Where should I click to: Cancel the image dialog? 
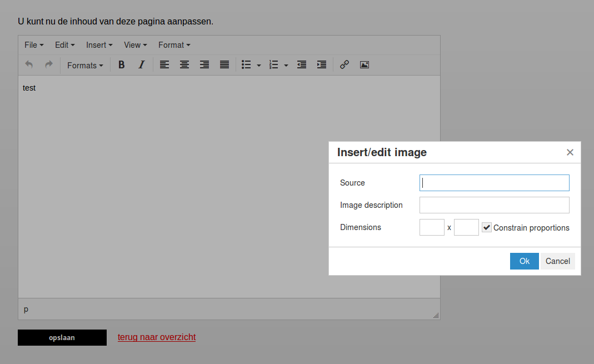(x=558, y=261)
